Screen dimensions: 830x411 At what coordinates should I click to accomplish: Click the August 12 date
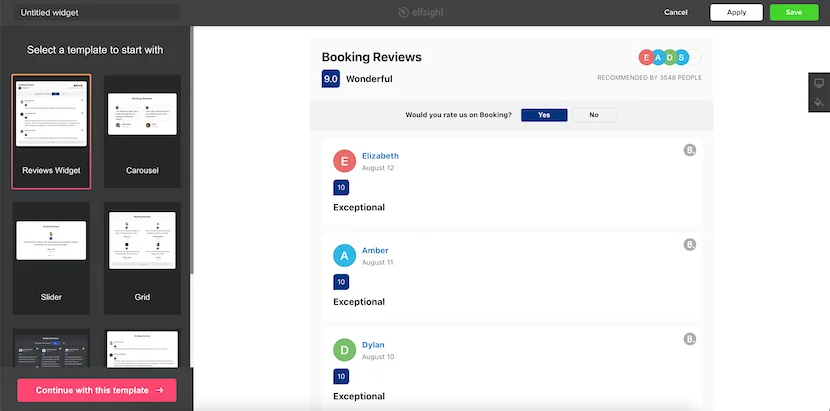378,168
